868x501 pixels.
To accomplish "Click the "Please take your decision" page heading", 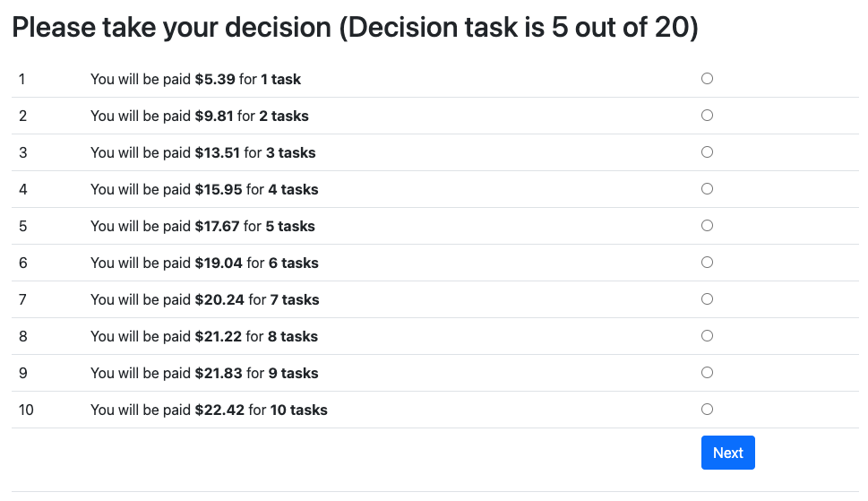I will [x=355, y=28].
